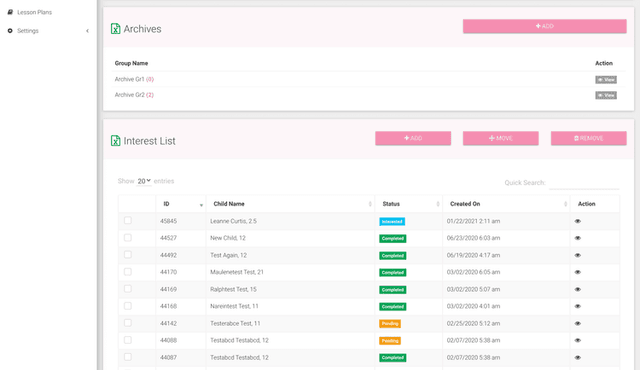
Task: Check the box for row 44087
Action: tap(128, 357)
